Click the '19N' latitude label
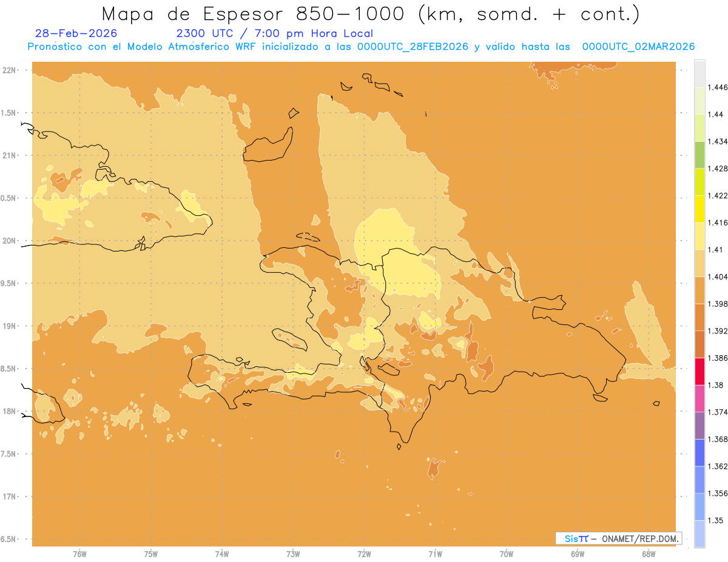Viewport: 728px width, 562px height. tap(10, 326)
